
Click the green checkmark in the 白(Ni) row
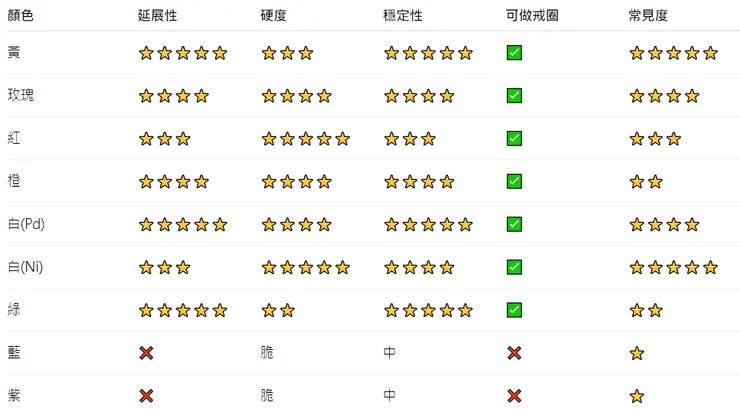tap(514, 267)
